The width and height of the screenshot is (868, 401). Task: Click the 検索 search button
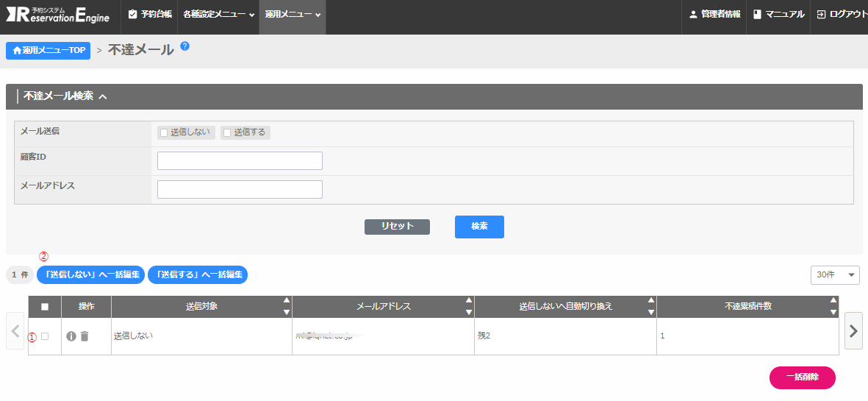pyautogui.click(x=479, y=227)
